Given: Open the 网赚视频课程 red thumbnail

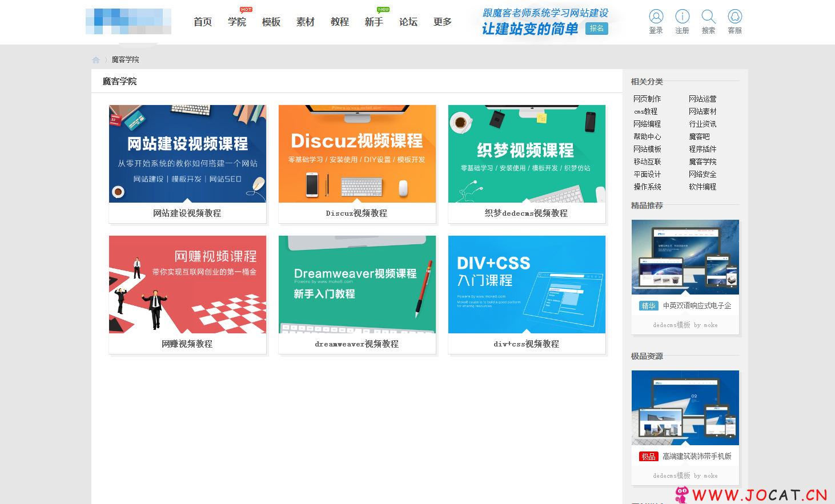Looking at the screenshot, I should click(x=187, y=284).
